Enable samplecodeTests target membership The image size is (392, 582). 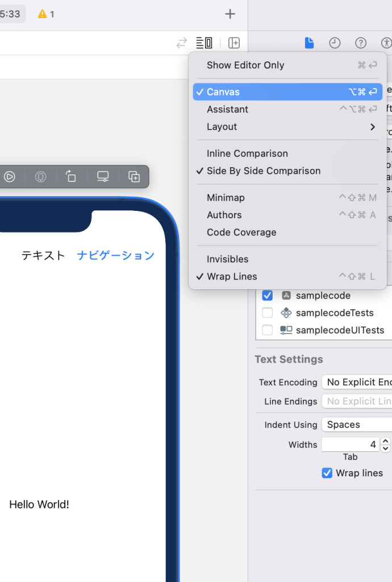(x=268, y=313)
